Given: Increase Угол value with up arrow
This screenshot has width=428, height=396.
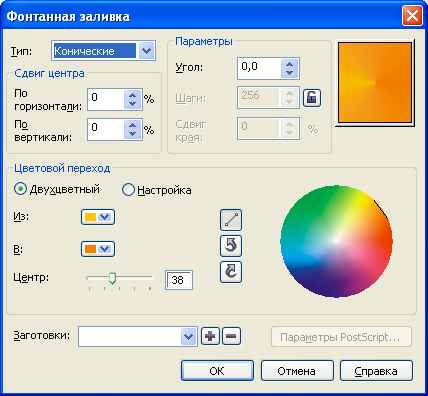Looking at the screenshot, I should pyautogui.click(x=289, y=64).
